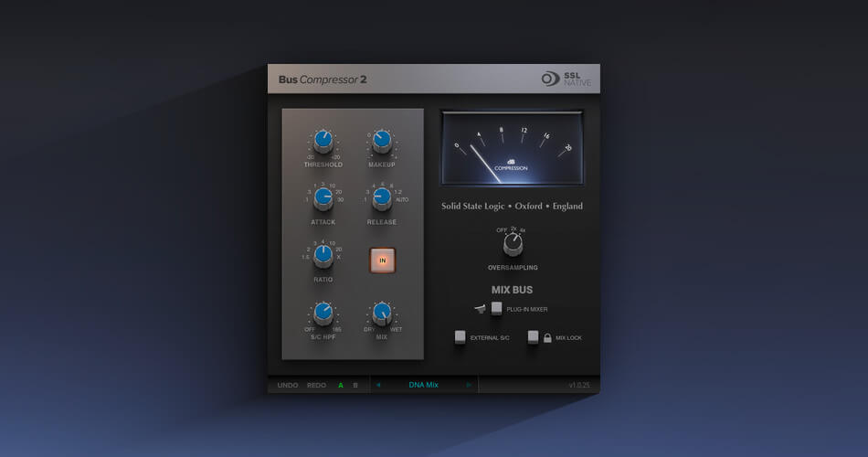Click the Release knob
This screenshot has height=457, width=868.
pyautogui.click(x=382, y=197)
